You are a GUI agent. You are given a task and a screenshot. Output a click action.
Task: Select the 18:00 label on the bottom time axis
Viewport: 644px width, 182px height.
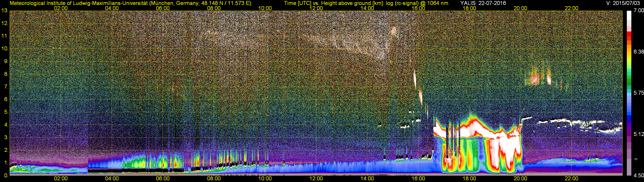point(469,179)
